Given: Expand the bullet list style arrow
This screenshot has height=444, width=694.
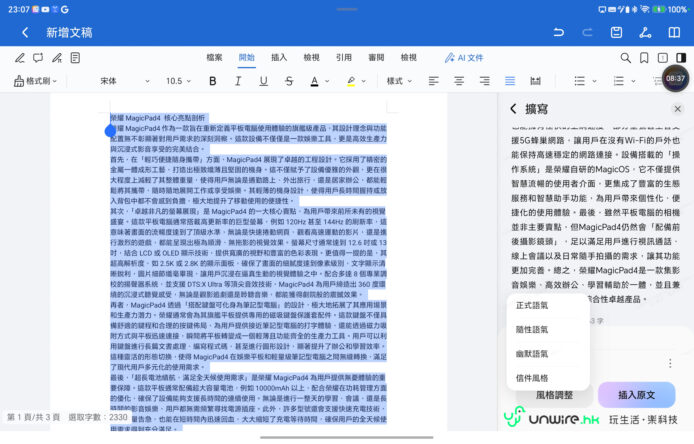Looking at the screenshot, I should (x=594, y=81).
